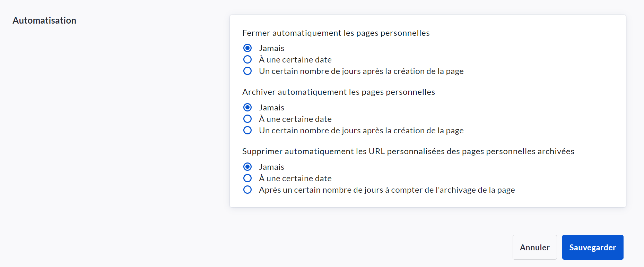The width and height of the screenshot is (644, 267).
Task: Select days-after-creation radio under Fermer automatiquement
Action: click(x=247, y=71)
